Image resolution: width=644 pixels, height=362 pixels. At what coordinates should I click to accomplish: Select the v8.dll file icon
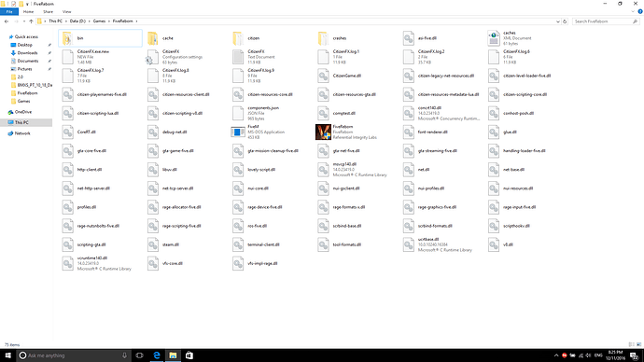pyautogui.click(x=494, y=244)
